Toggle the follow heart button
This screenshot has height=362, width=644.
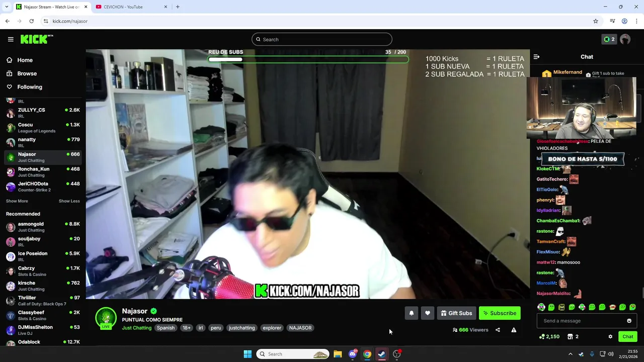pos(428,313)
